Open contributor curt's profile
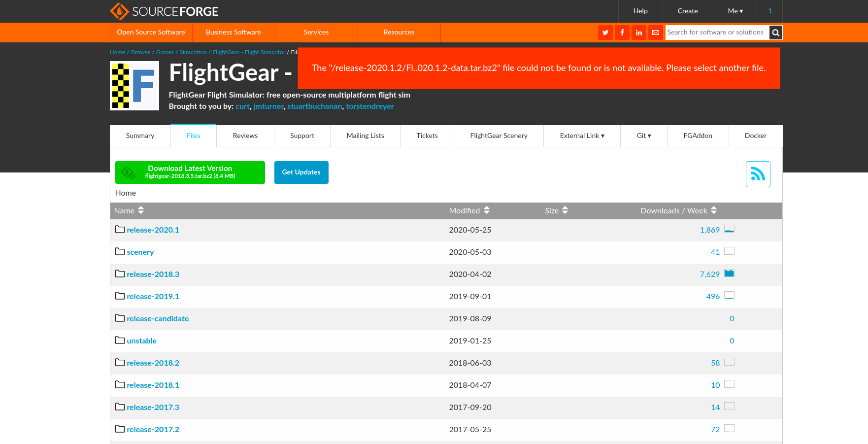This screenshot has height=444, width=868. click(242, 106)
